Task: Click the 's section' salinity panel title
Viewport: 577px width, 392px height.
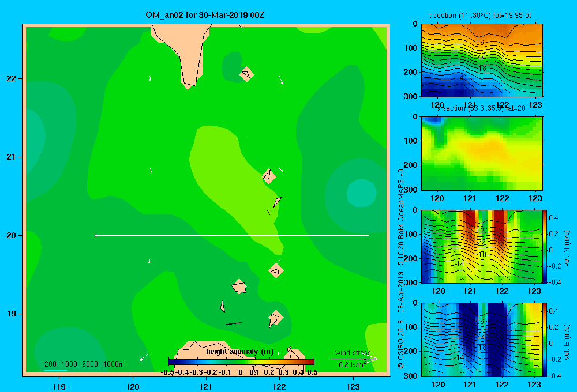Action: (x=481, y=108)
